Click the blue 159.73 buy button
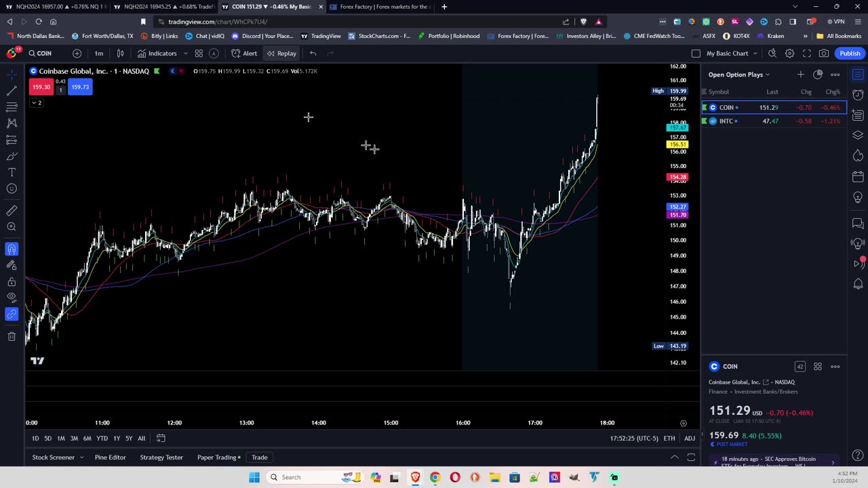This screenshot has height=488, width=868. pos(79,87)
